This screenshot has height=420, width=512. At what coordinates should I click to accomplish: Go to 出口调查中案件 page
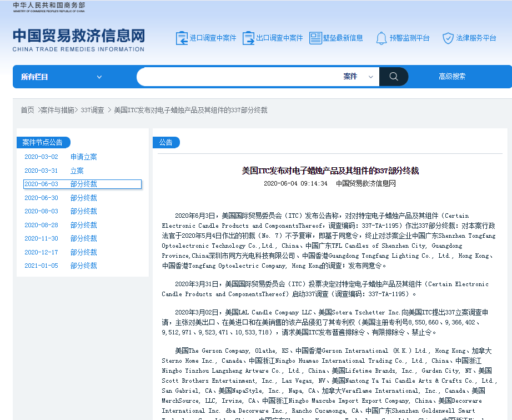(x=279, y=38)
